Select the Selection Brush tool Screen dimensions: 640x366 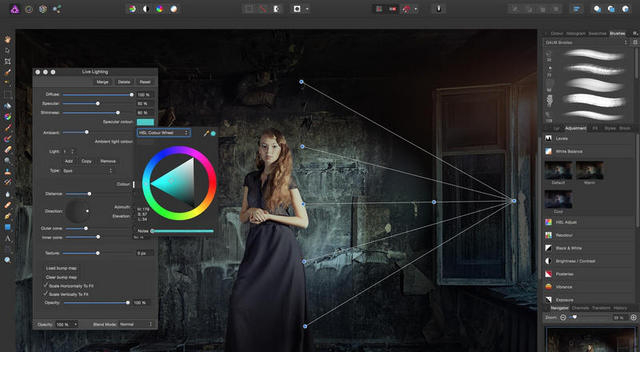point(7,72)
